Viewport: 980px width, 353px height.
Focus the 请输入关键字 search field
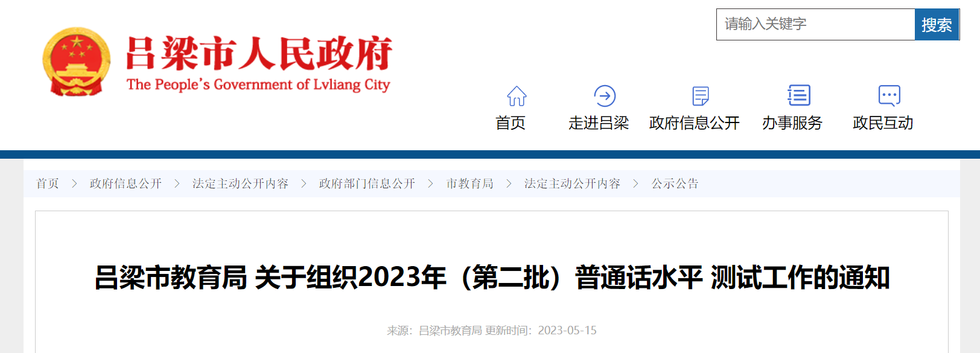click(816, 25)
